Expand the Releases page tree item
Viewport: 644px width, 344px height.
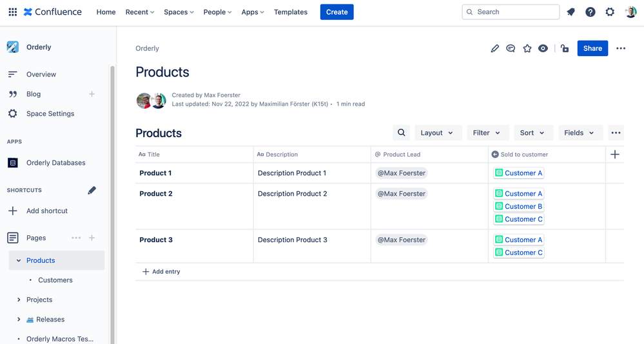pos(19,320)
